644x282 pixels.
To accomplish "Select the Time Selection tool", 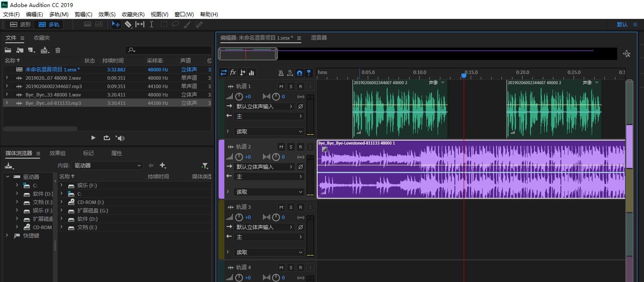I will pyautogui.click(x=152, y=25).
